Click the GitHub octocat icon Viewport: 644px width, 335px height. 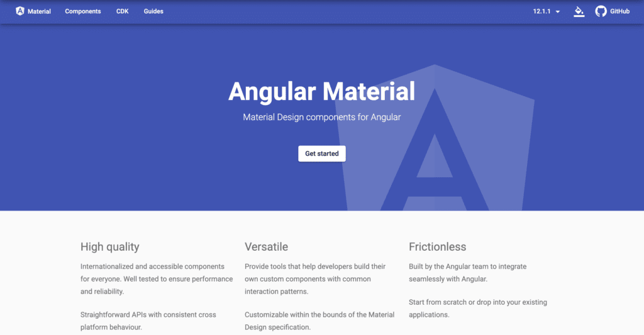click(x=601, y=11)
